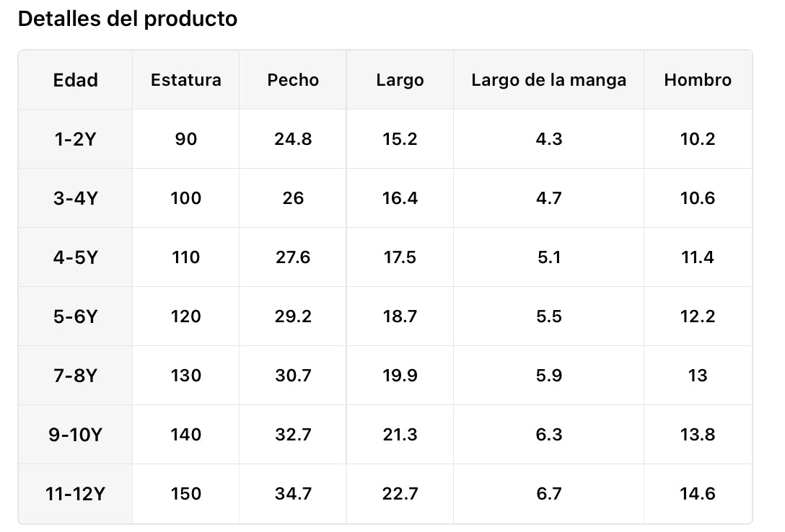Click the Hombro column header

(698, 80)
